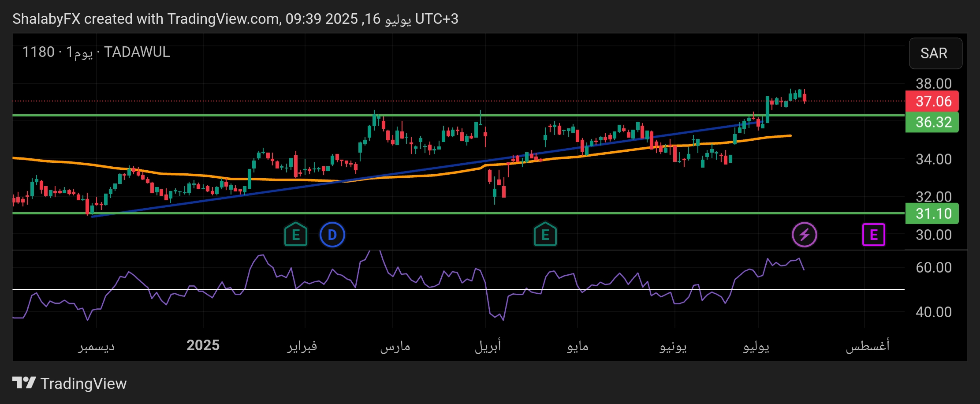Viewport: 980px width, 404px height.
Task: Click the TradingView logo at bottom
Action: tap(69, 383)
